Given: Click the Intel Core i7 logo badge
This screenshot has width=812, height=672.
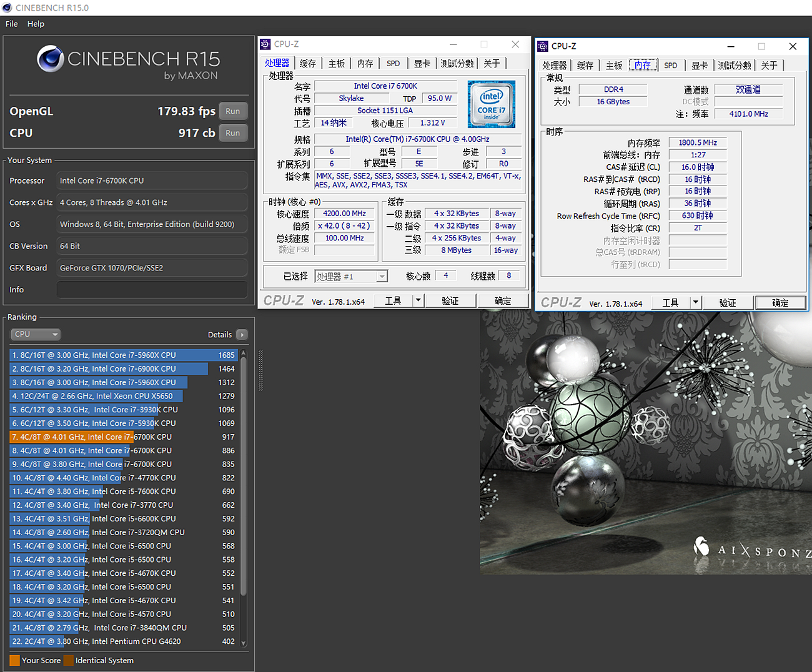Looking at the screenshot, I should pos(492,104).
